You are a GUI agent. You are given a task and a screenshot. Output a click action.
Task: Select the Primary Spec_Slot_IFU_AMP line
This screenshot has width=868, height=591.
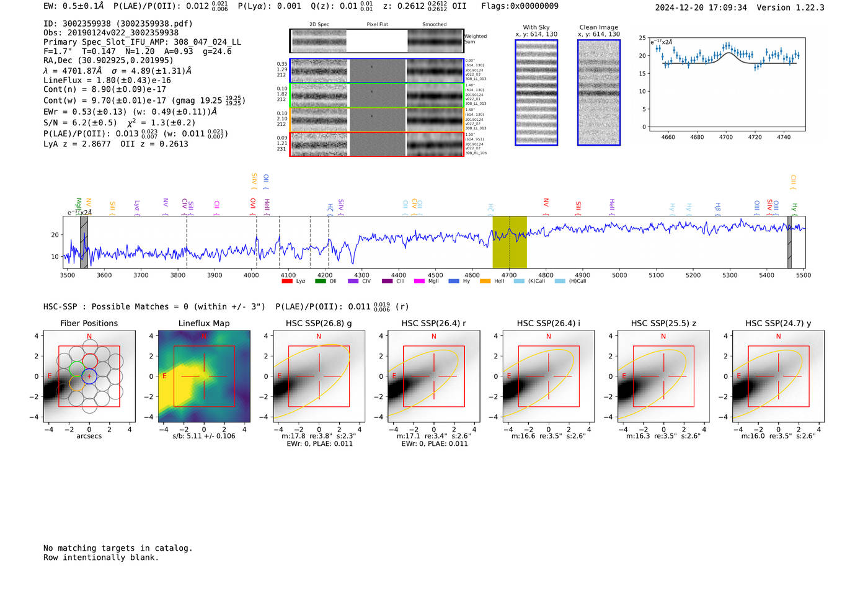pos(142,42)
